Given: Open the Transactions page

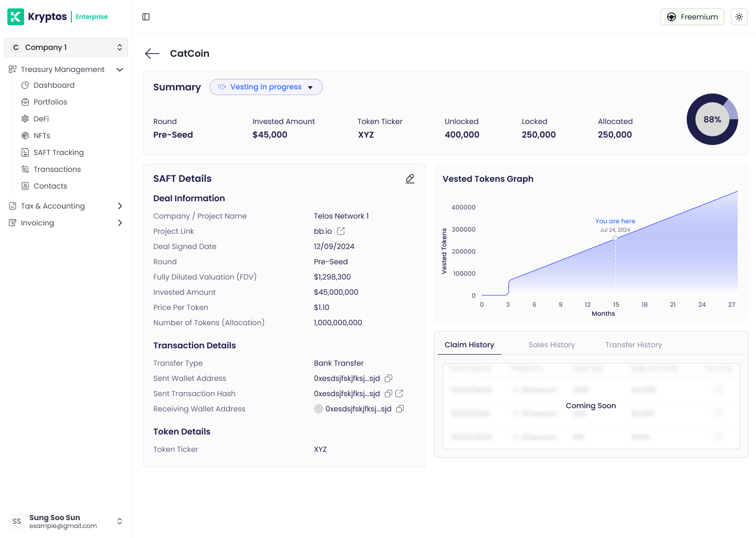Looking at the screenshot, I should coord(57,169).
